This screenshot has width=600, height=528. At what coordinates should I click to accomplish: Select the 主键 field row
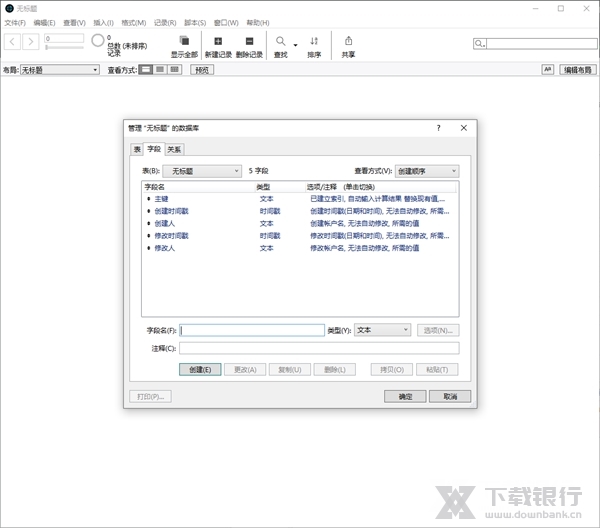300,199
